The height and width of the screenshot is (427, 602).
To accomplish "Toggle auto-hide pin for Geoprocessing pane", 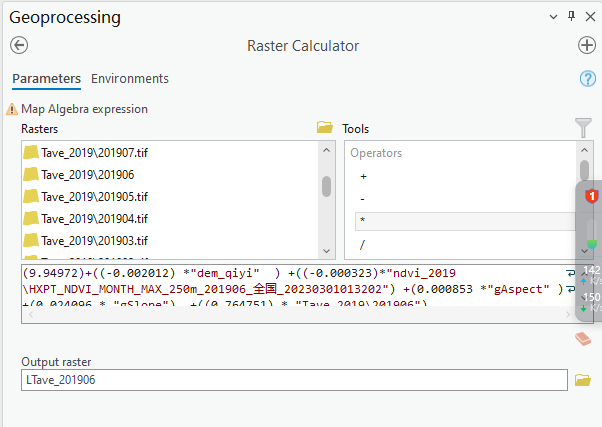I will click(571, 16).
